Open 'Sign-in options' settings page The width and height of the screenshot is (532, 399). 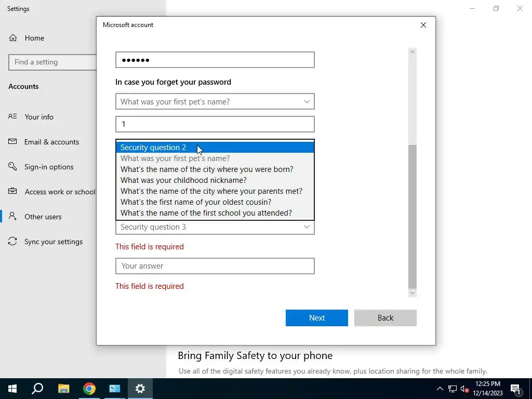coord(49,167)
